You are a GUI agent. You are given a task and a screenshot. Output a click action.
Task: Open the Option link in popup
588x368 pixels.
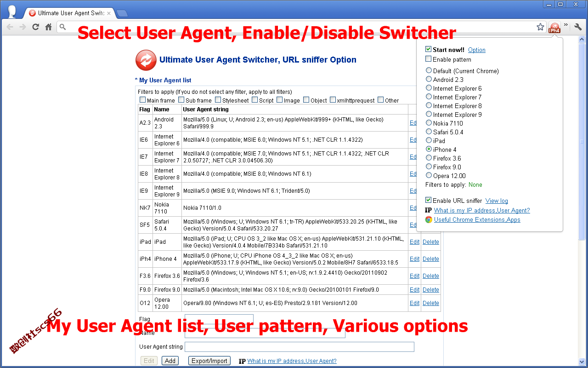click(x=477, y=50)
